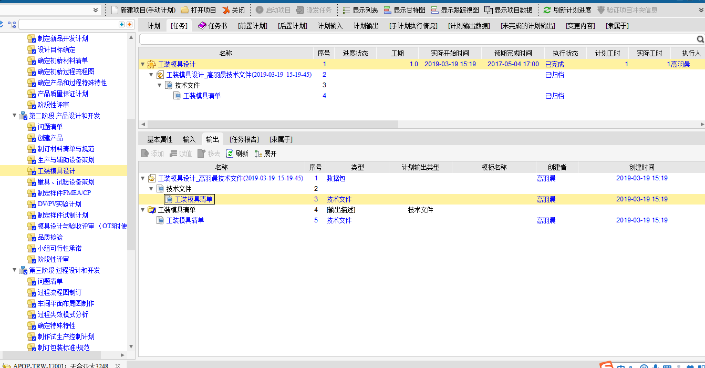Image resolution: width=705 pixels, height=368 pixels.
Task: Collapse the data package row 2 in the upper grid
Action: 152,75
